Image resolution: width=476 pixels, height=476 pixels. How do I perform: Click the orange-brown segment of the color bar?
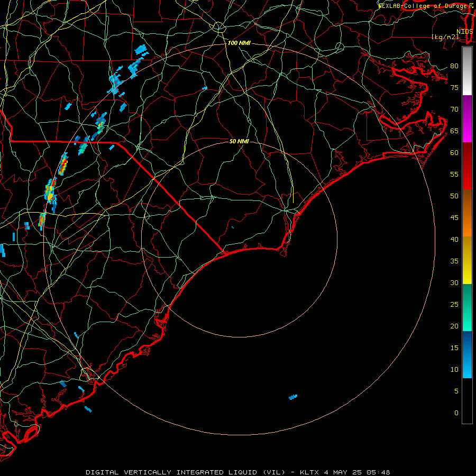tap(467, 213)
